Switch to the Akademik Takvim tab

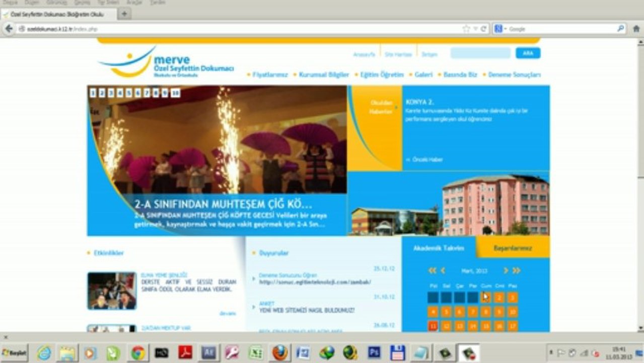439,248
